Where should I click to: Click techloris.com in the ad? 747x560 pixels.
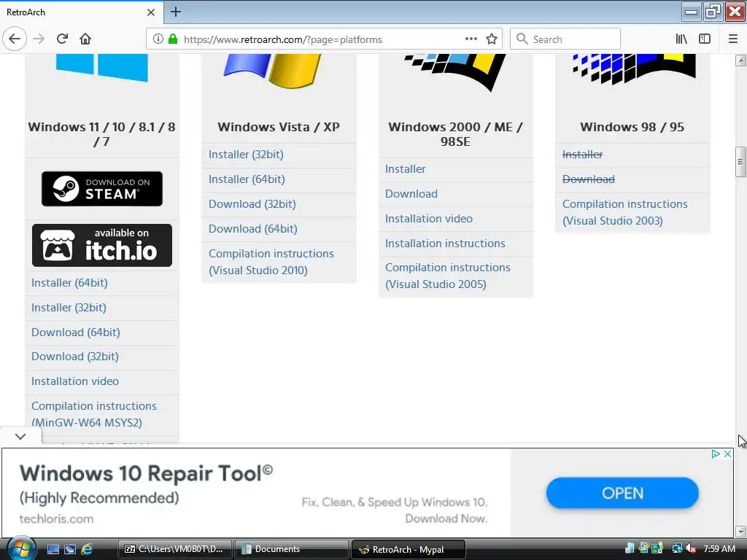56,518
